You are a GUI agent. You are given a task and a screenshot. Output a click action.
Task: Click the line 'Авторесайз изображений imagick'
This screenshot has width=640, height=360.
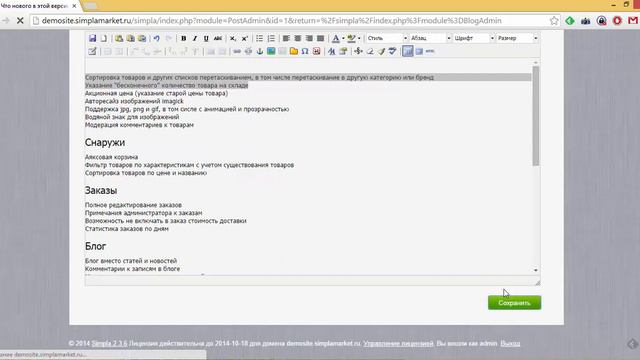pos(134,101)
